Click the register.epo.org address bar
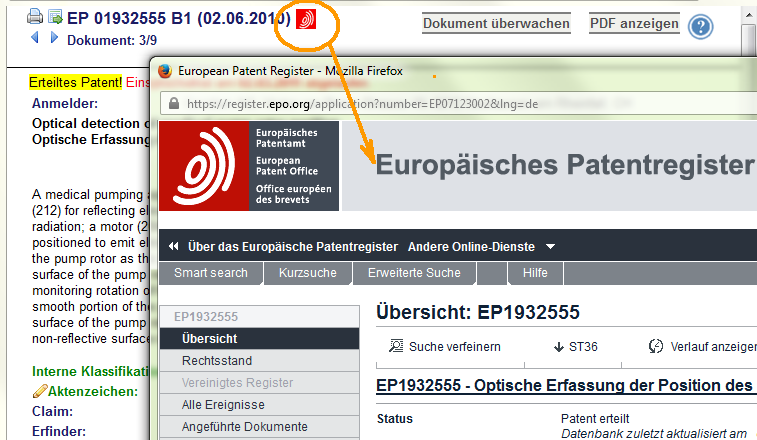This screenshot has width=757, height=440. (459, 104)
